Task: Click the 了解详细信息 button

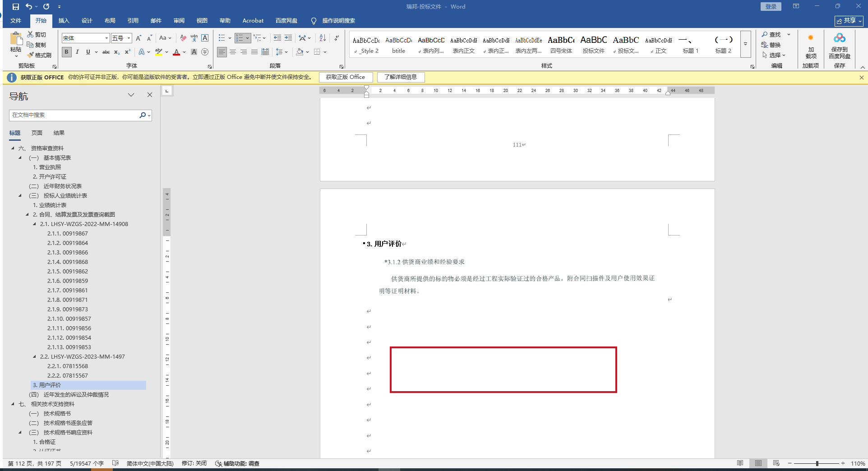Action: [x=401, y=77]
